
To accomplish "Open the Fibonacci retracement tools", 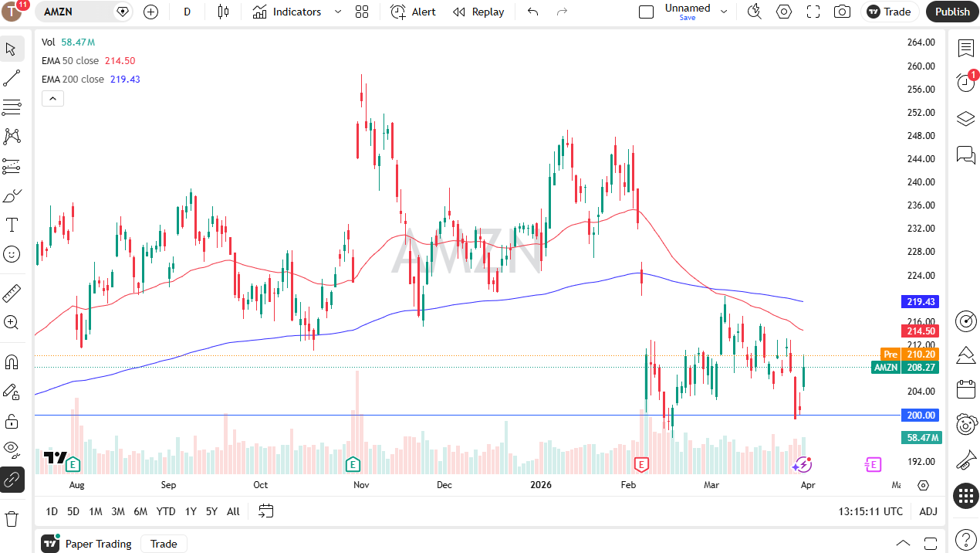I will tap(12, 107).
